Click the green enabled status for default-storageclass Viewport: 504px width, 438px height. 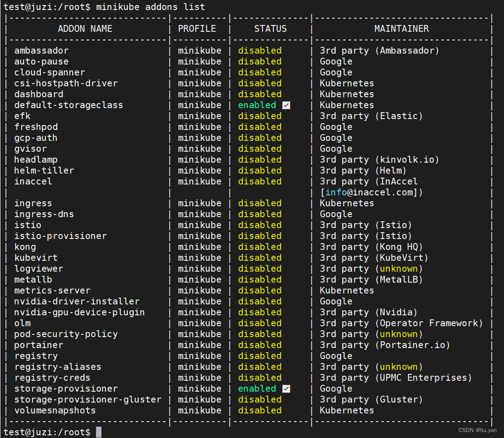coord(257,105)
